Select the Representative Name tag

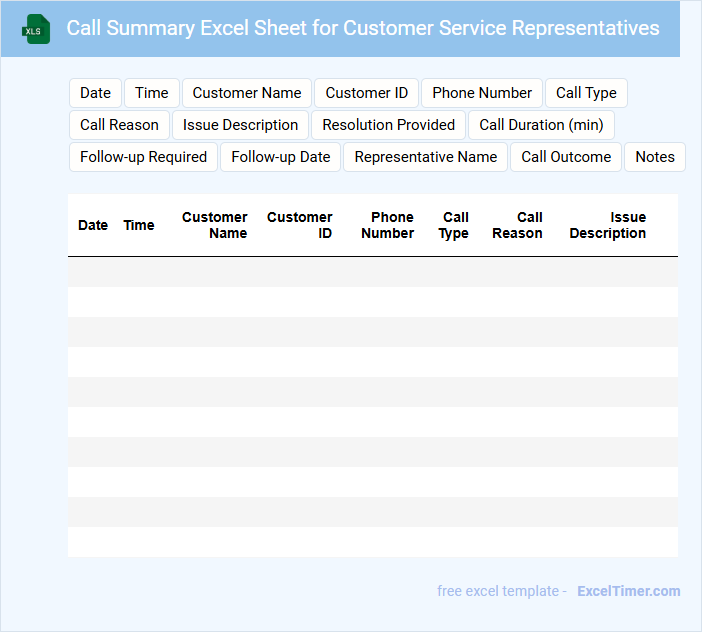pyautogui.click(x=425, y=157)
